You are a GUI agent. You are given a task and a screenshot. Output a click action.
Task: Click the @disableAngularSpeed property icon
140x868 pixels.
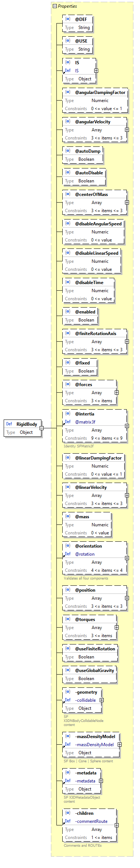[x=68, y=224]
